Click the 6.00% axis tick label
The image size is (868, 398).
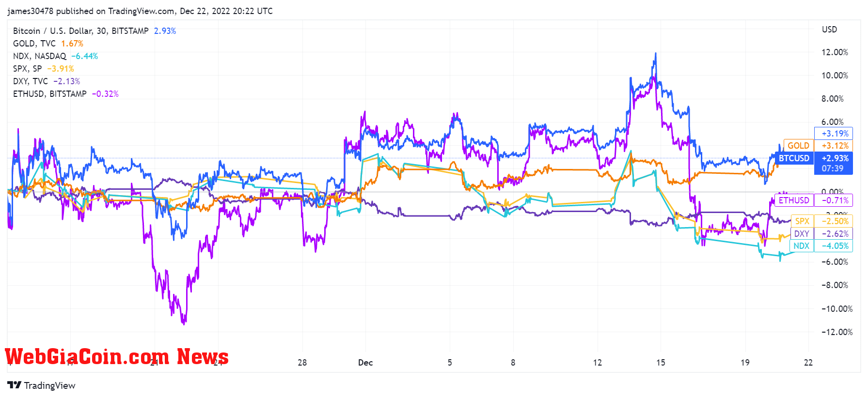click(x=833, y=122)
